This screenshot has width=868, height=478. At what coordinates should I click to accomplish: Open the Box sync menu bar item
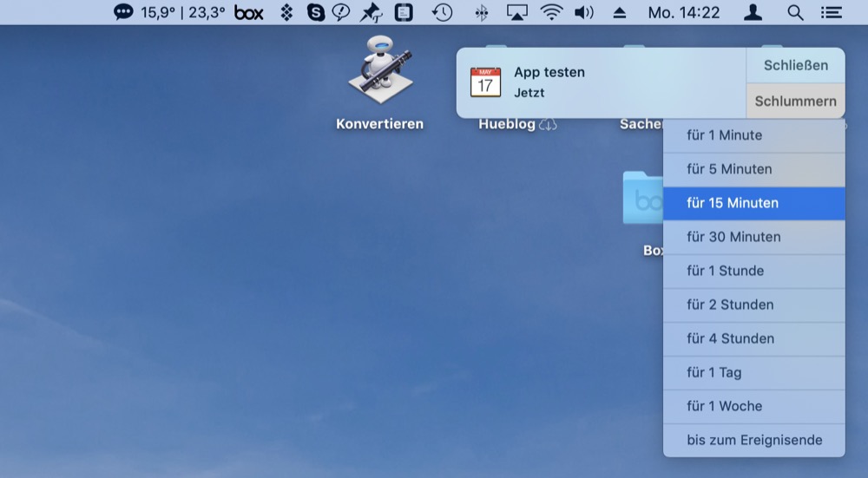[x=249, y=12]
